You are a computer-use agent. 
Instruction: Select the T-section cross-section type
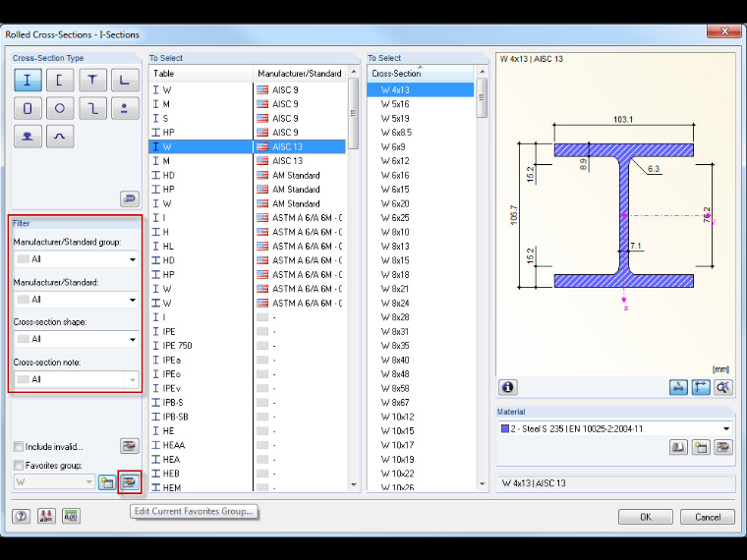click(x=92, y=80)
